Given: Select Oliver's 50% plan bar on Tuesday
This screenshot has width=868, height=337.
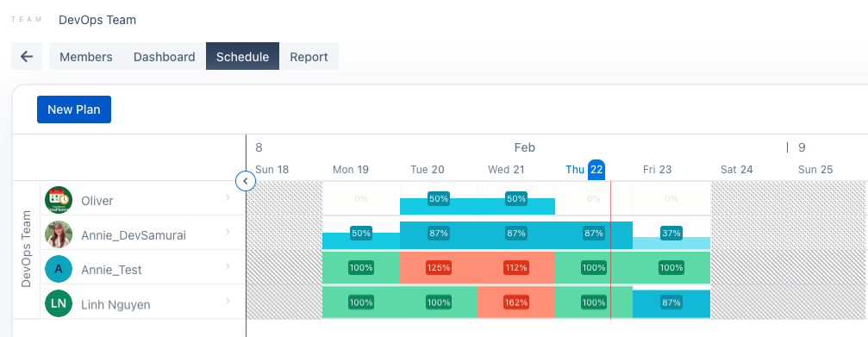Looking at the screenshot, I should (x=439, y=206).
